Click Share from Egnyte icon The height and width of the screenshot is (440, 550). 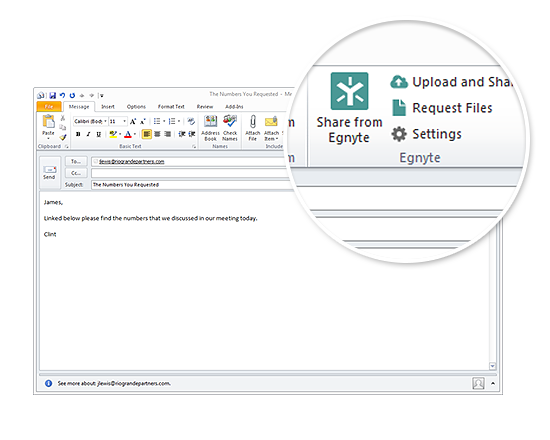click(349, 91)
